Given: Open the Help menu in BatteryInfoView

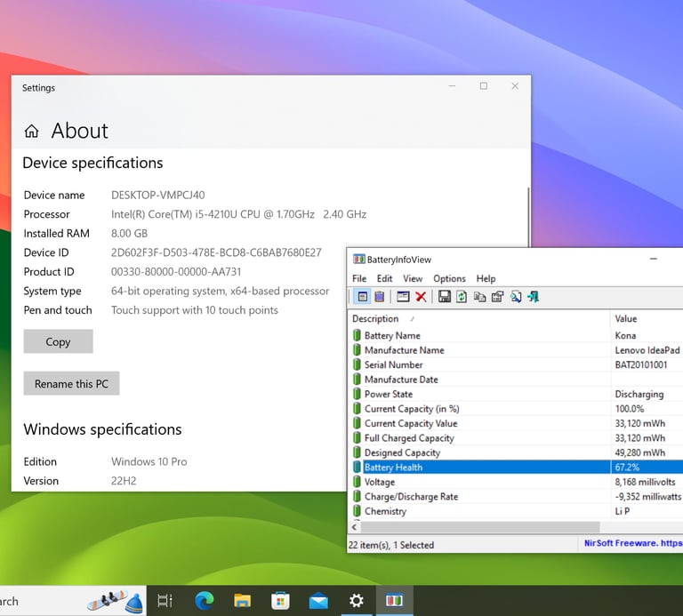Looking at the screenshot, I should point(486,278).
